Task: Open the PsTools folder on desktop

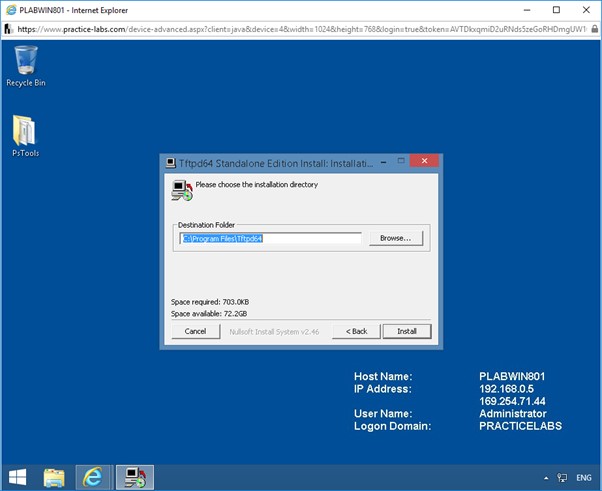Action: pos(25,136)
